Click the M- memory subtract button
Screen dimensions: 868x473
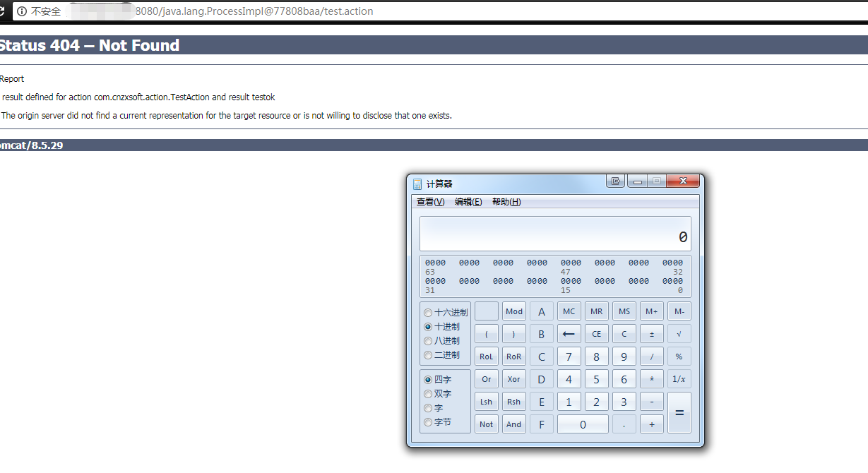coord(679,311)
